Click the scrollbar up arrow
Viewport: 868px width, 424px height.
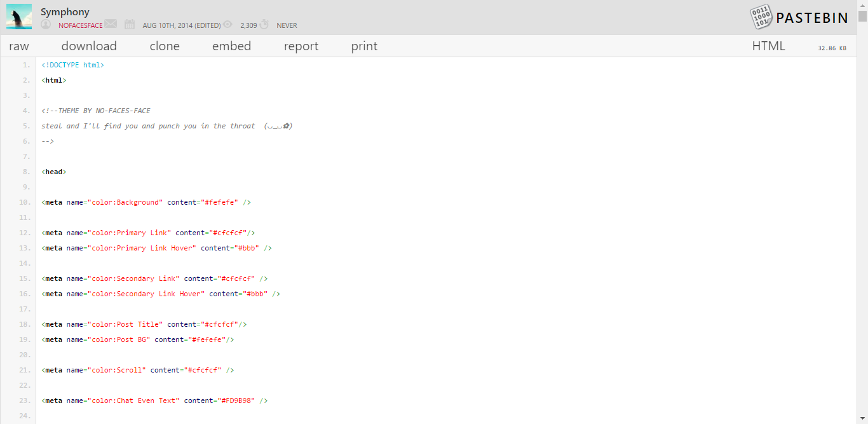pos(863,4)
